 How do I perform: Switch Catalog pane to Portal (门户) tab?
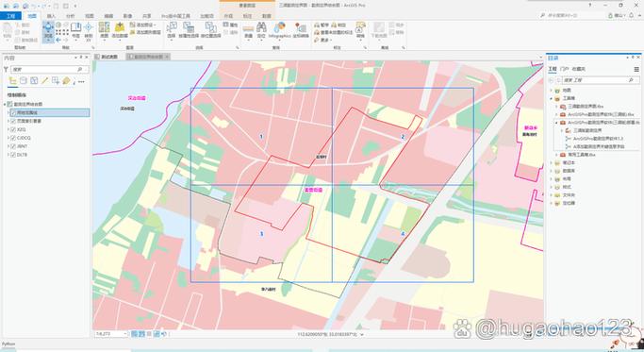[x=564, y=69]
